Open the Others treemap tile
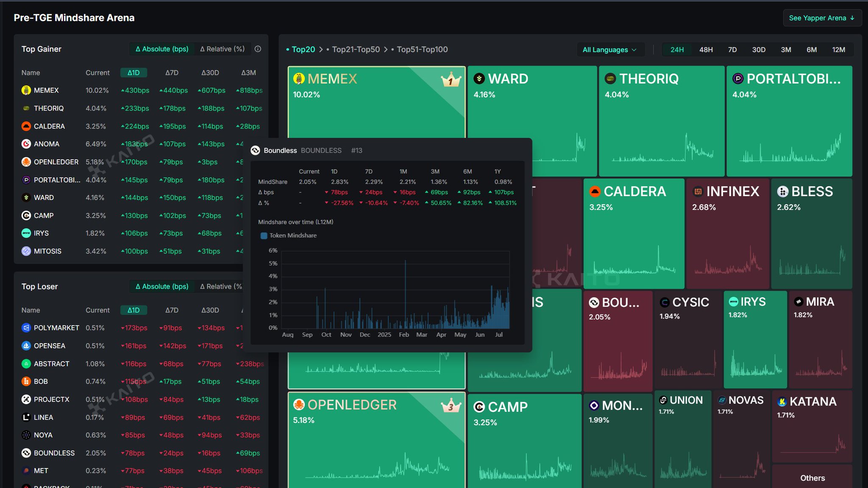The width and height of the screenshot is (868, 488). point(812,477)
